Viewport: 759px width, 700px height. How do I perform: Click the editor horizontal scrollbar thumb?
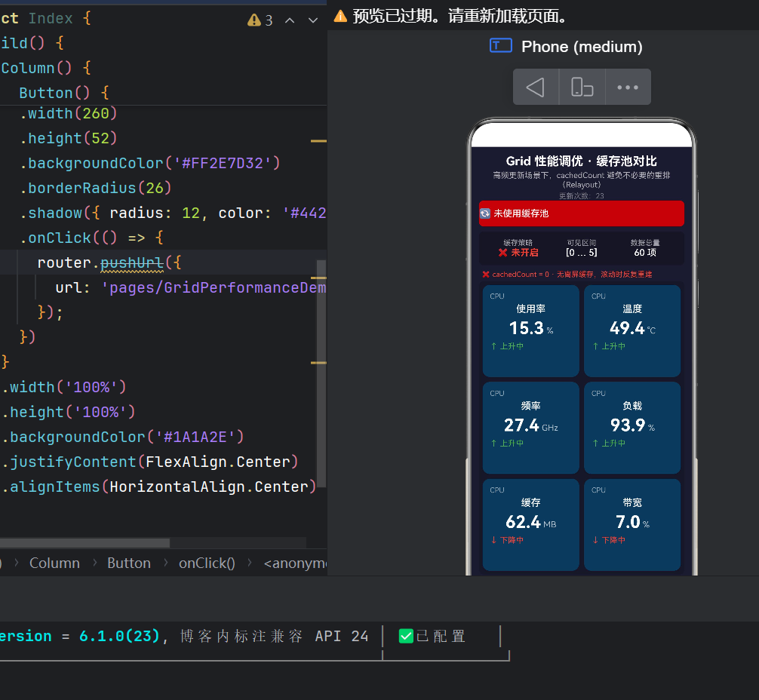tap(85, 542)
